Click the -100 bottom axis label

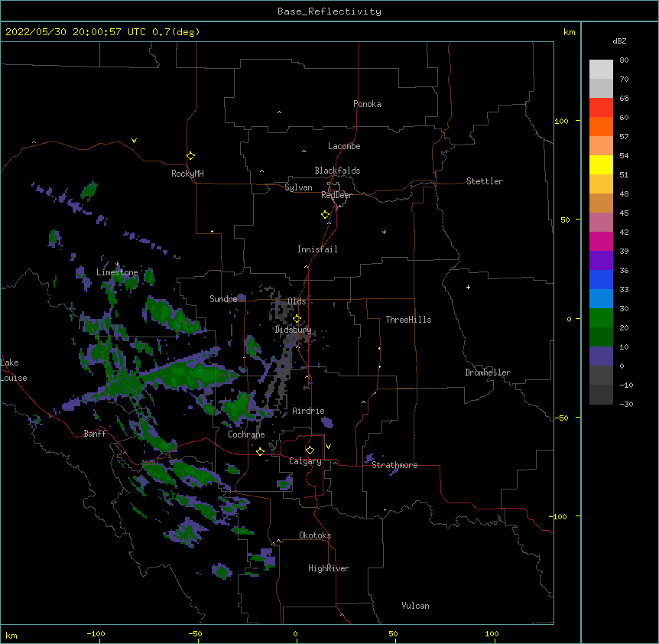click(x=96, y=633)
